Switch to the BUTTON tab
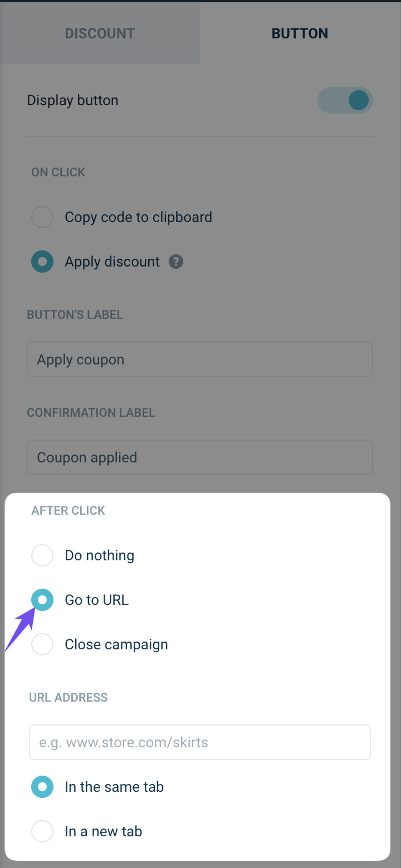 (300, 33)
